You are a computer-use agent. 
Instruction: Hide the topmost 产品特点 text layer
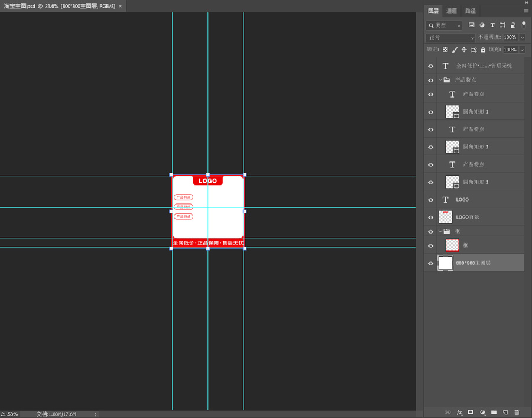click(430, 95)
